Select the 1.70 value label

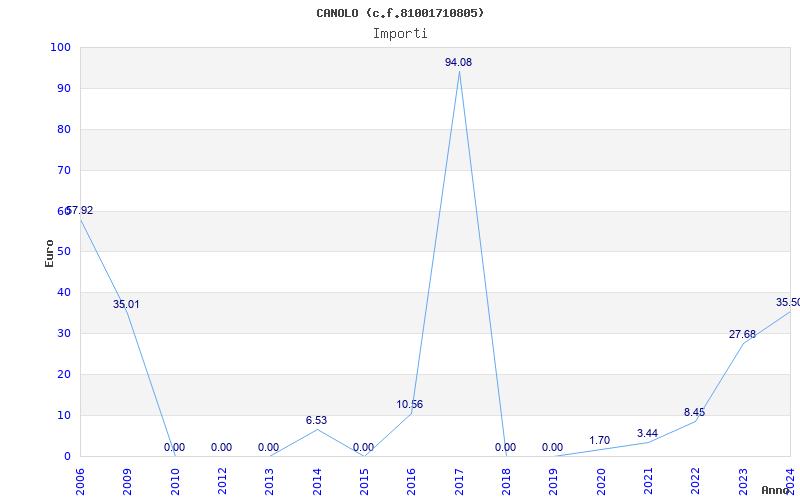point(599,440)
